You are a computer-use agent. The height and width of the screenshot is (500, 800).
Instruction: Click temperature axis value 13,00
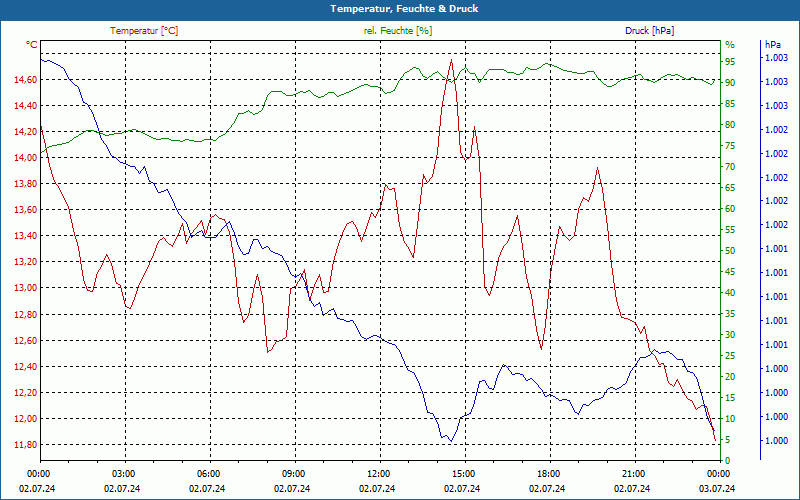[25, 288]
